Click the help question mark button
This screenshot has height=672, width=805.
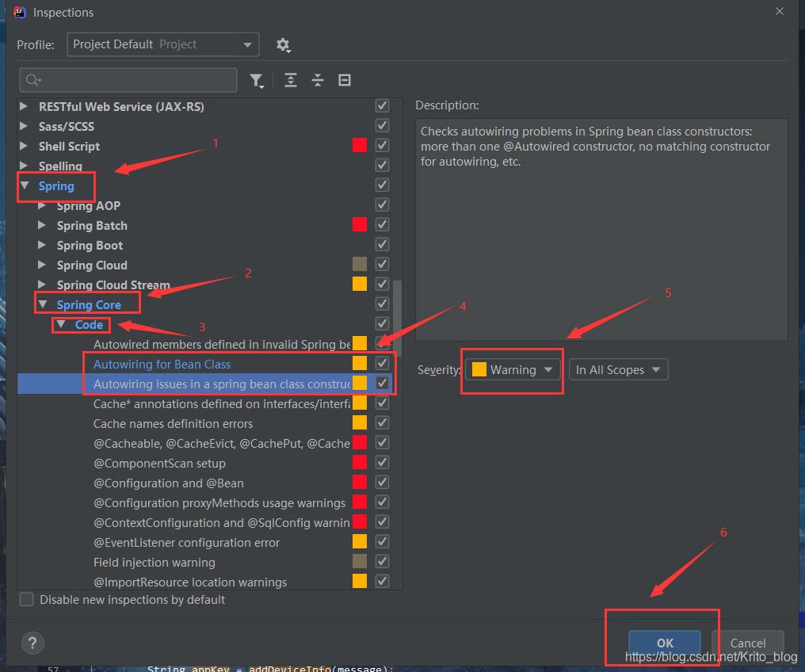point(31,643)
